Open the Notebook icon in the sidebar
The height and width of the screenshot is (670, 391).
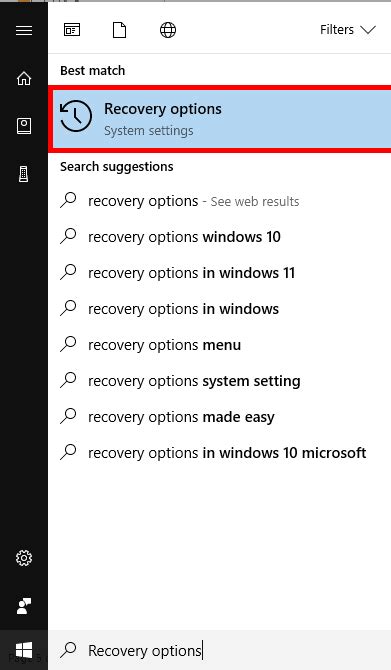tap(24, 126)
